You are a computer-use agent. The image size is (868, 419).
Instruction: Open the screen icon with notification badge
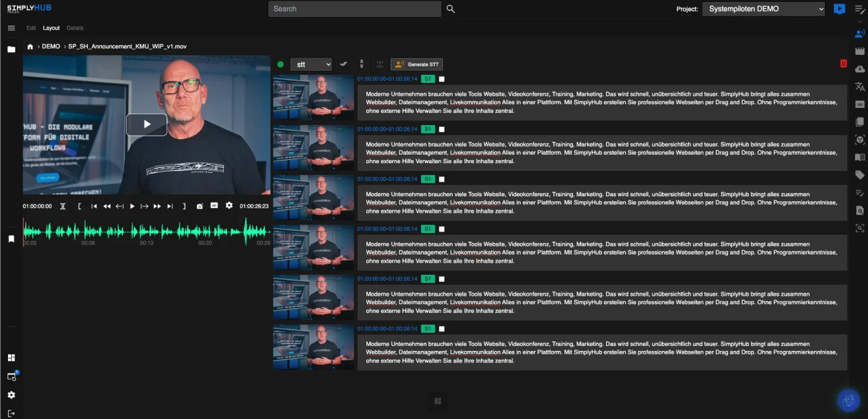(12, 376)
